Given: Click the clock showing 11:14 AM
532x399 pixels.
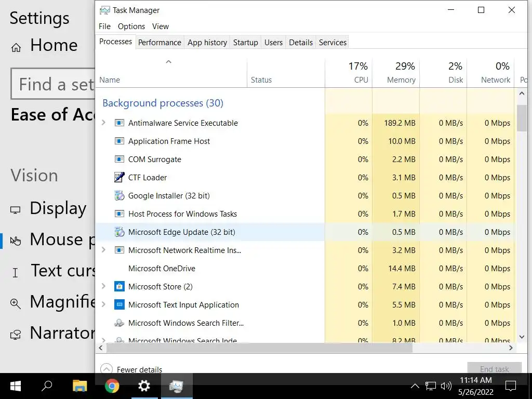Looking at the screenshot, I should pos(476,380).
